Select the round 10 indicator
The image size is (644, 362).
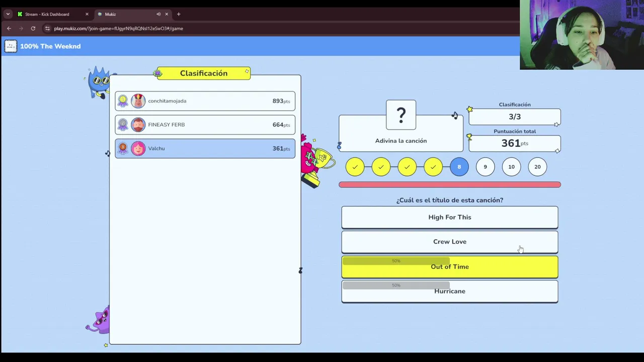pyautogui.click(x=512, y=167)
